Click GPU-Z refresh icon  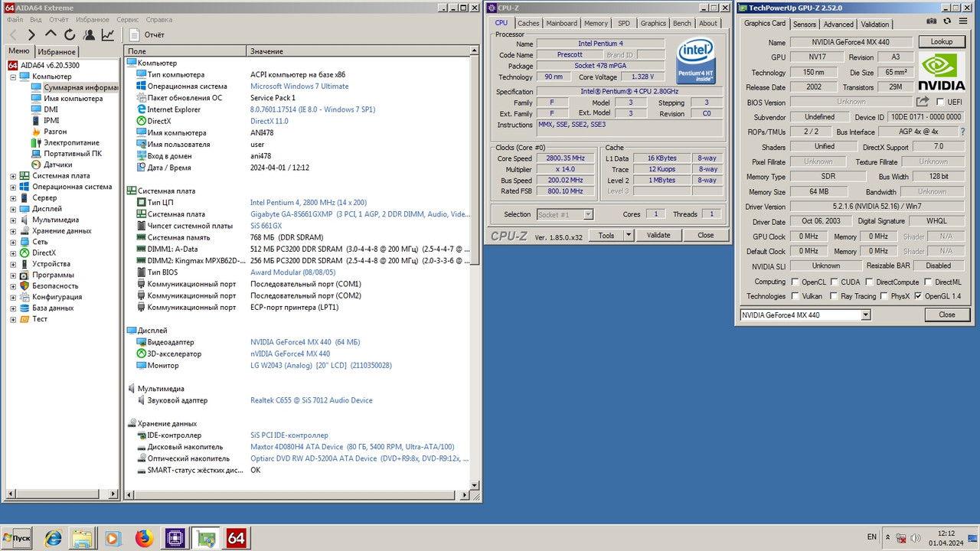coord(947,21)
